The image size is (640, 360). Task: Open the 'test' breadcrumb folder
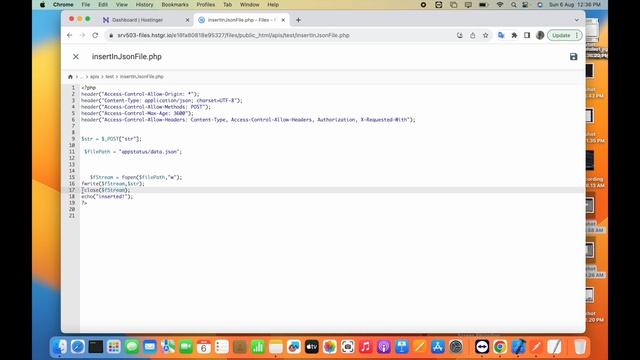coord(109,77)
